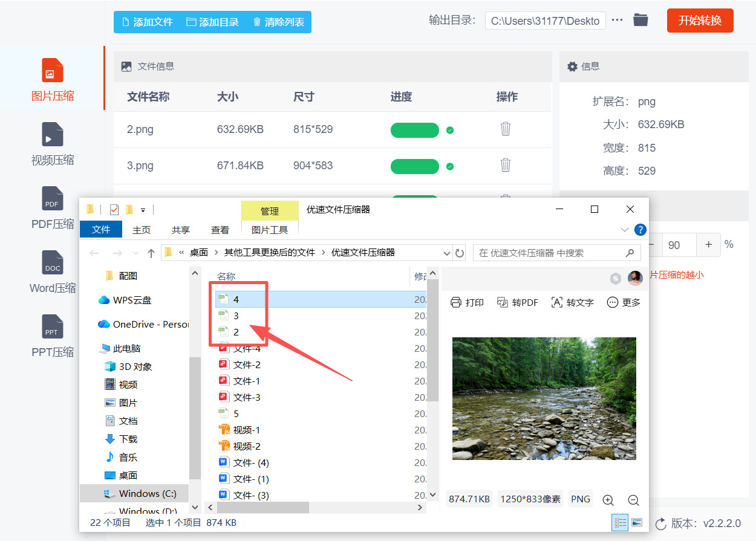Go up one folder level in Explorer

coord(151,253)
